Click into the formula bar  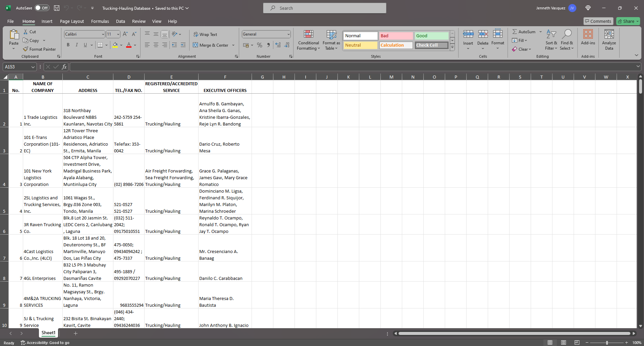tap(352, 67)
